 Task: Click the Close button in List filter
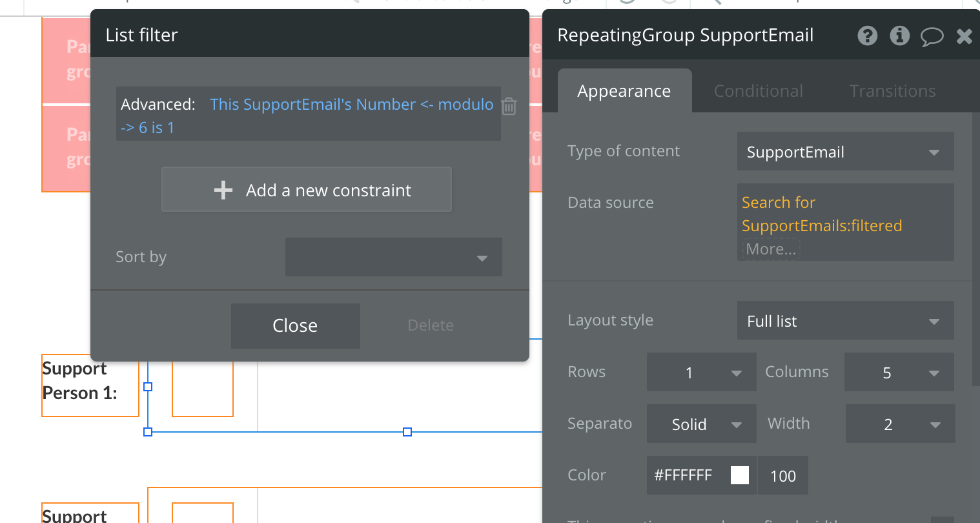point(295,325)
